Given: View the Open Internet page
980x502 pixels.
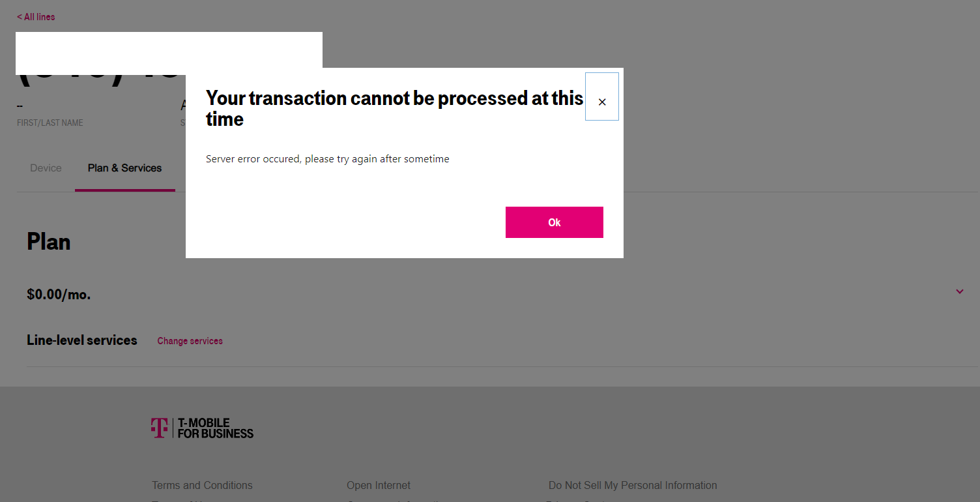Looking at the screenshot, I should [x=378, y=485].
